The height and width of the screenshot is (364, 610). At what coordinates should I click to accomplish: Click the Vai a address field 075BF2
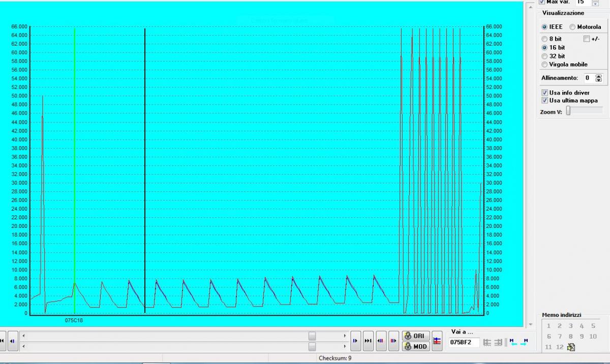pyautogui.click(x=464, y=342)
